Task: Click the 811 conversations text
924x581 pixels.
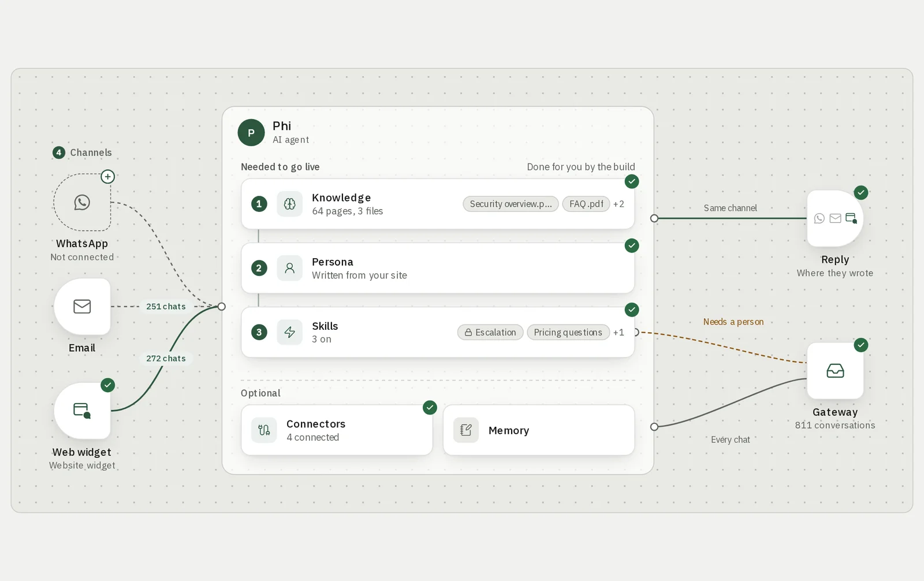Action: pos(835,425)
